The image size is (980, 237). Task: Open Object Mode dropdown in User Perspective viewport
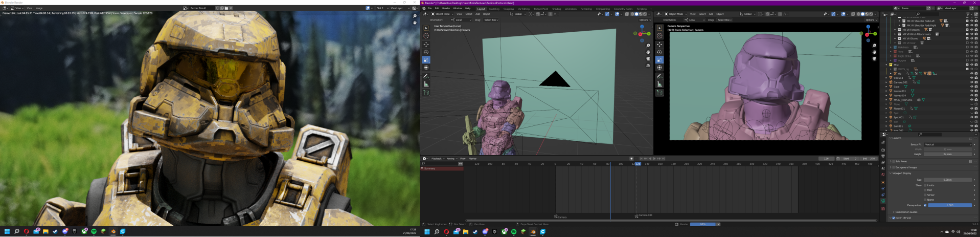443,14
